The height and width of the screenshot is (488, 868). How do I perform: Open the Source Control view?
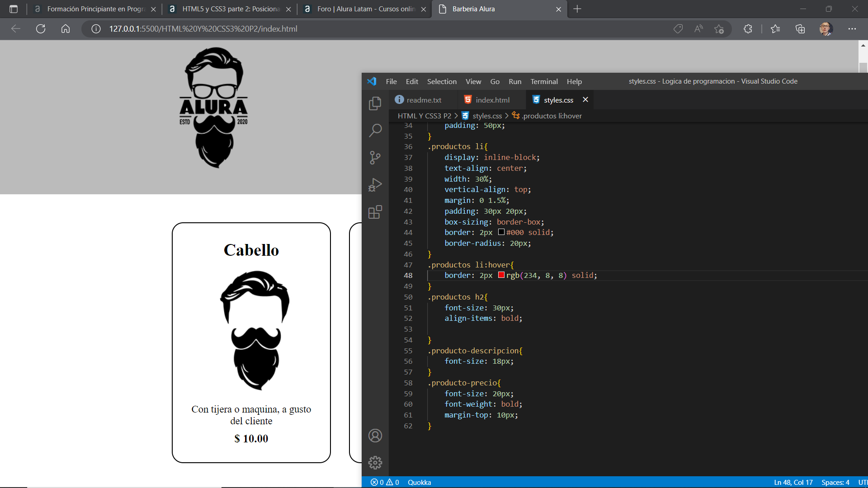click(375, 158)
